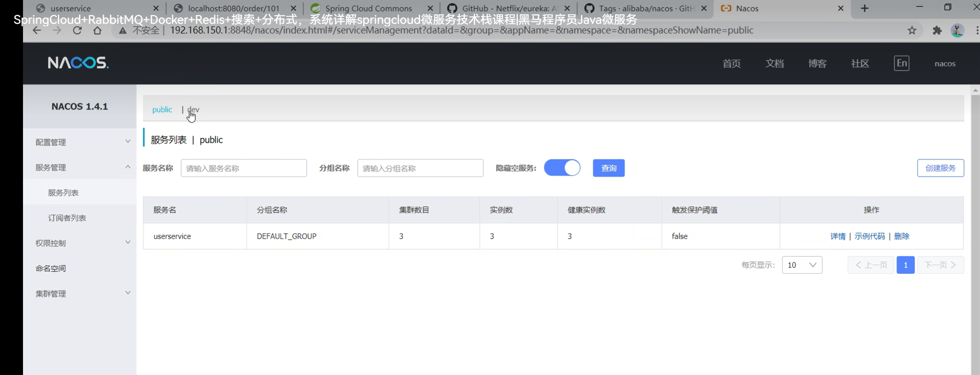
Task: Expand the 集群管理 sidebar menu
Action: click(80, 294)
